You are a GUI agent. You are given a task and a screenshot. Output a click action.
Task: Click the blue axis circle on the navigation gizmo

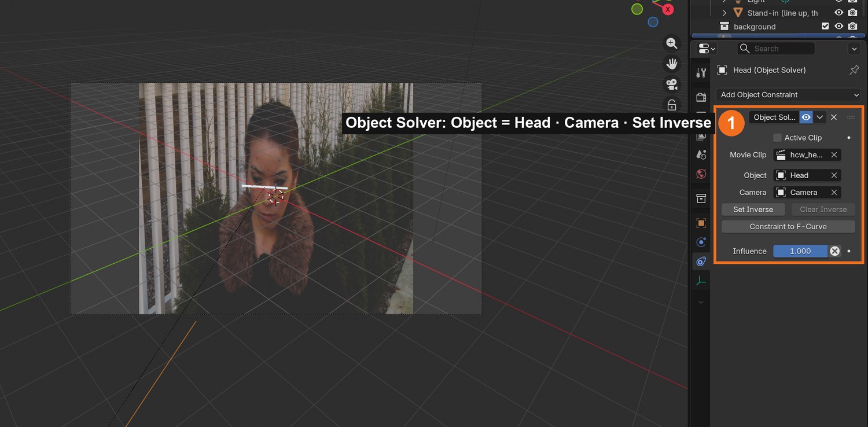(653, 22)
